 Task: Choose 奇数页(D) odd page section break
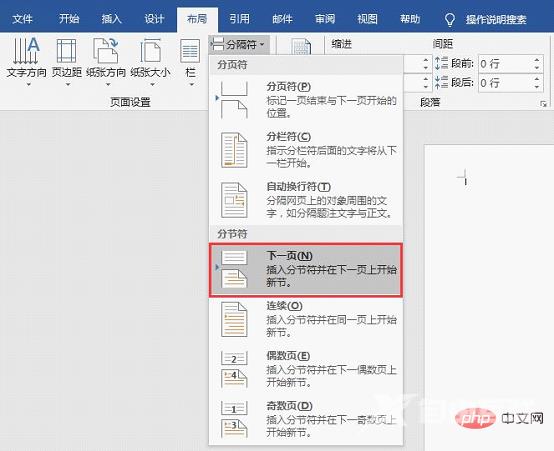[306, 419]
